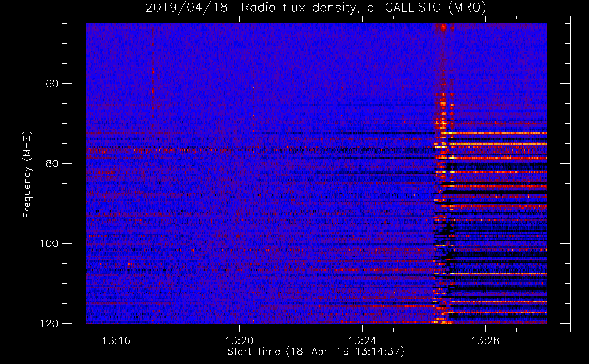
Task: Click the 100 frequency tick label
Action: 49,244
